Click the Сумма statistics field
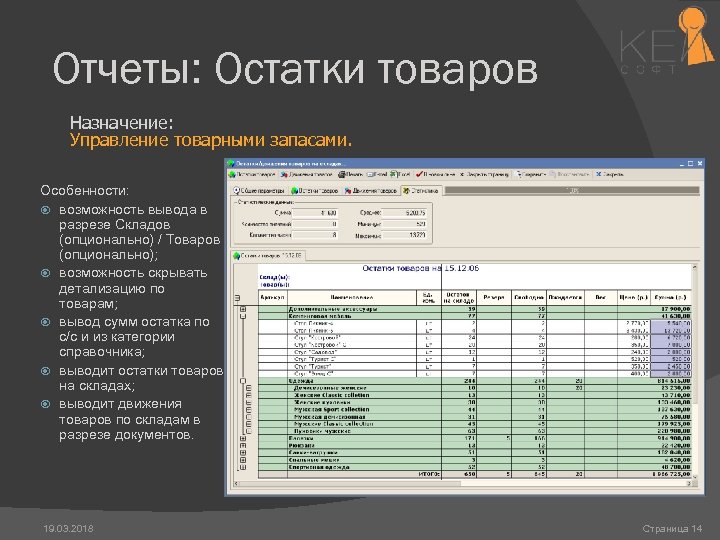 point(315,213)
